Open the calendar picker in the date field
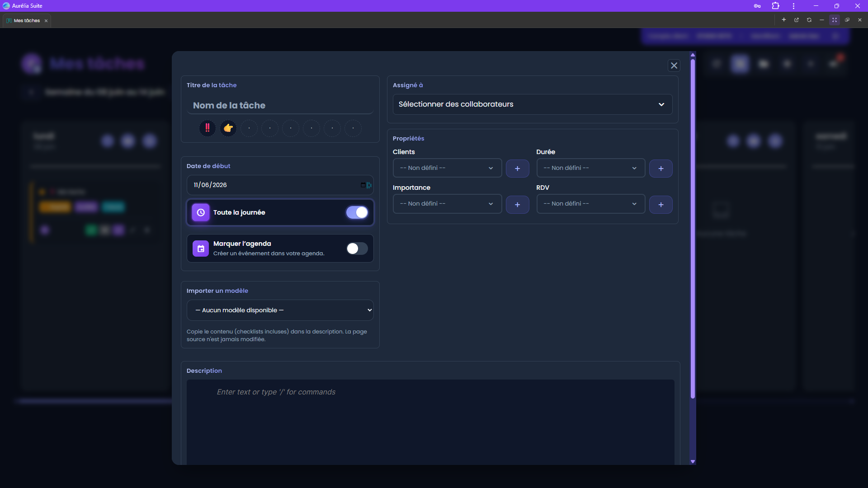 363,185
